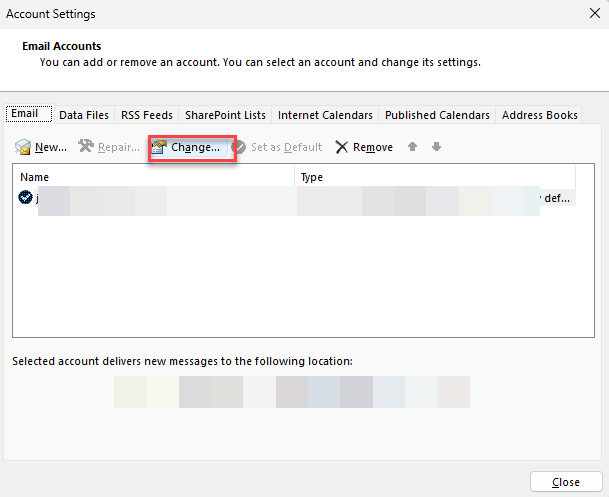
Task: Close the dialog with the Close button
Action: (566, 482)
